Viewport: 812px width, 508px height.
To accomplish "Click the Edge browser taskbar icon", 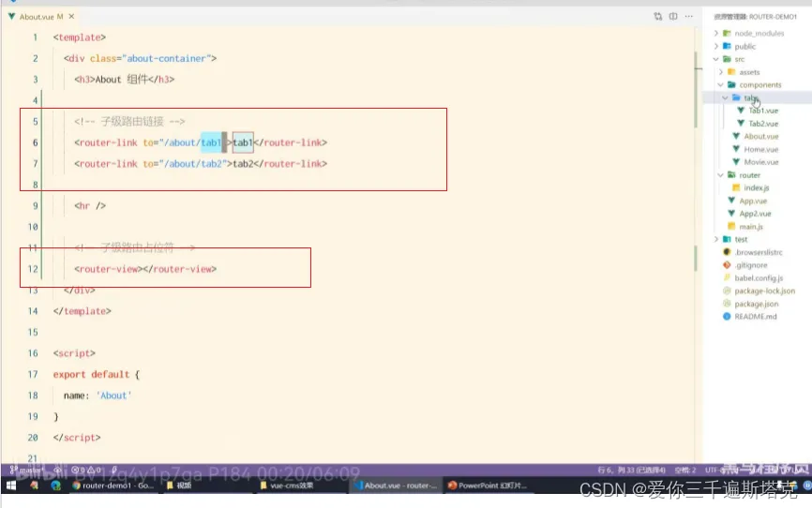I will click(x=55, y=486).
